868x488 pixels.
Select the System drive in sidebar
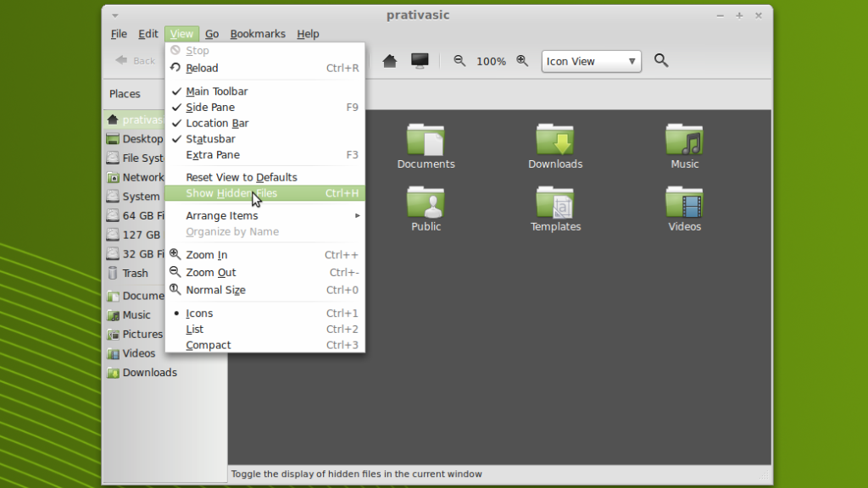tap(135, 197)
